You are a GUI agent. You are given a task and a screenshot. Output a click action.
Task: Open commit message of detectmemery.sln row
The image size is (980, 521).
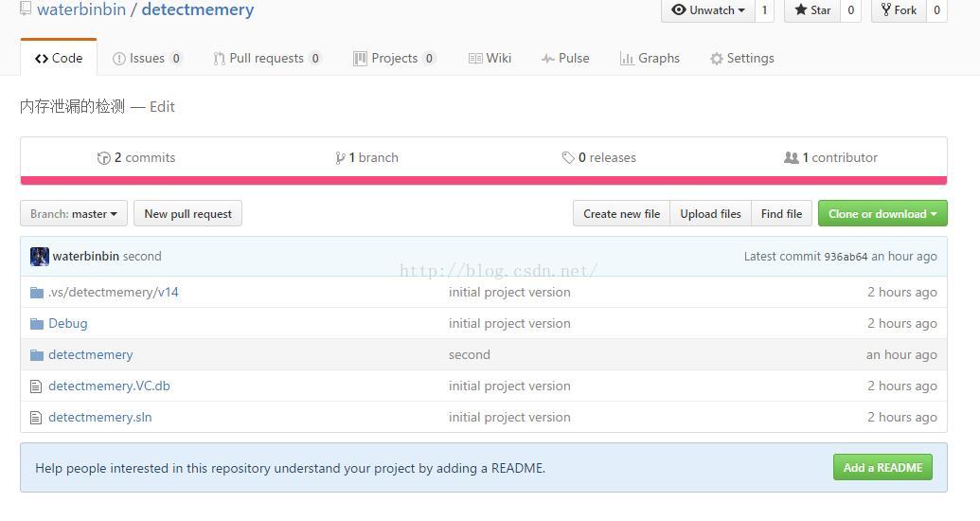point(509,417)
